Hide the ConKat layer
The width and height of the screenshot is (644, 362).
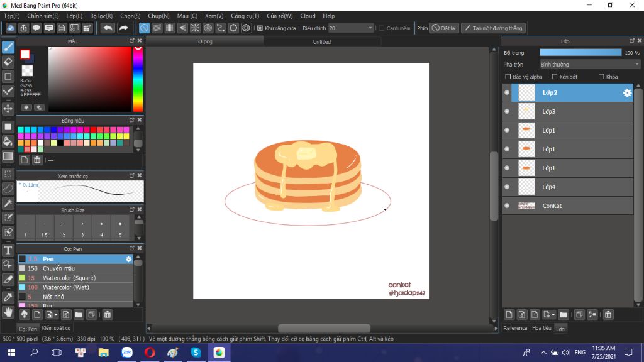(507, 206)
